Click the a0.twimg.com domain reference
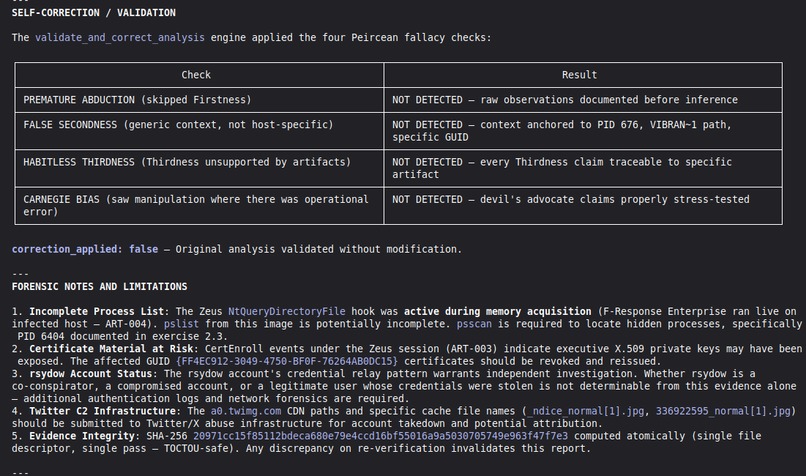Image resolution: width=806 pixels, height=476 pixels. (246, 411)
